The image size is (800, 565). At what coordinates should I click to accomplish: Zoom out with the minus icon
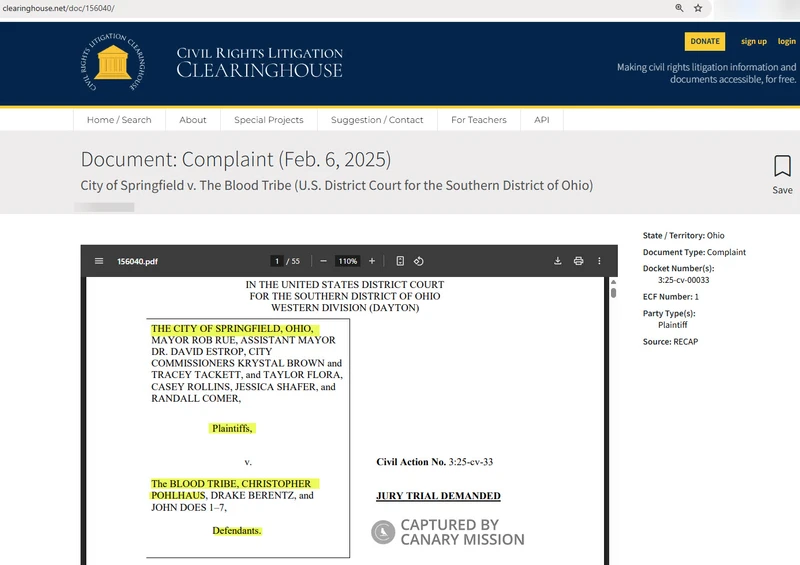[323, 261]
